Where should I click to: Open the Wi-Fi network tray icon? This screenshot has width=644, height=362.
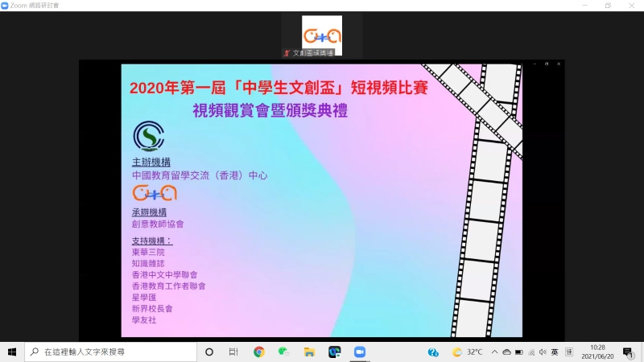pos(531,352)
